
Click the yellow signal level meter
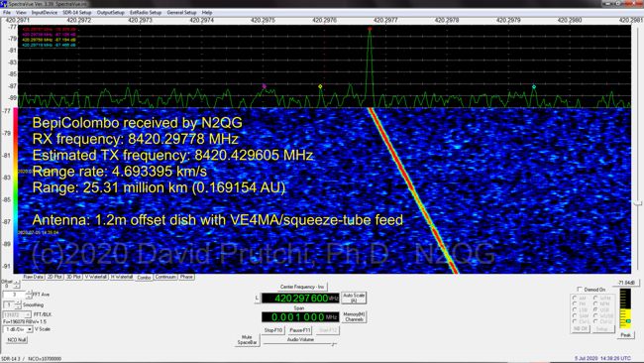coord(625,308)
